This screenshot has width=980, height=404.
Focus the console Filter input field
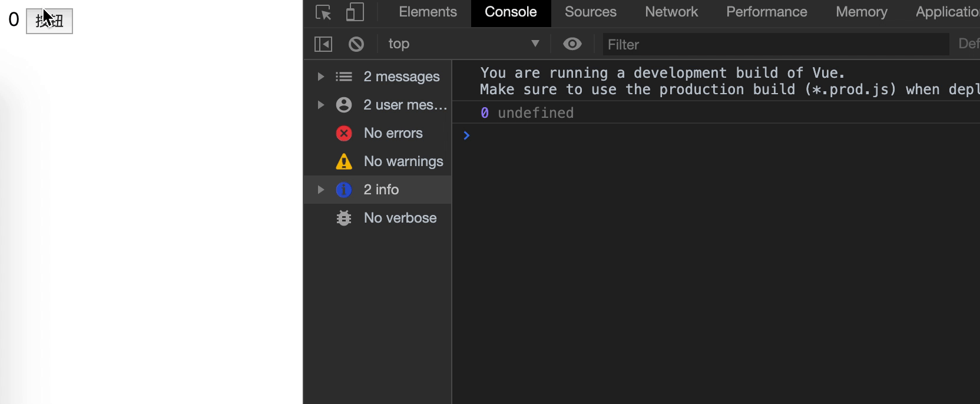tap(774, 45)
